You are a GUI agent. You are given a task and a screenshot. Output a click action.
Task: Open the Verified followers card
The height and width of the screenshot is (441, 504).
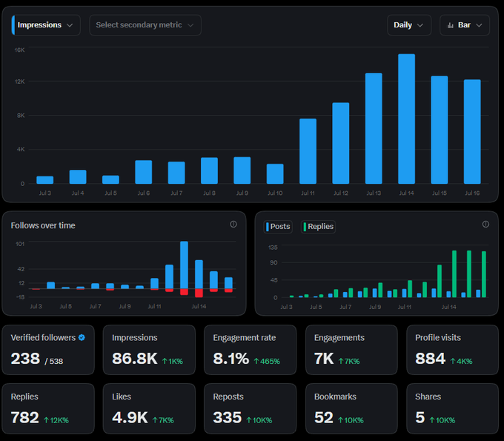point(48,350)
